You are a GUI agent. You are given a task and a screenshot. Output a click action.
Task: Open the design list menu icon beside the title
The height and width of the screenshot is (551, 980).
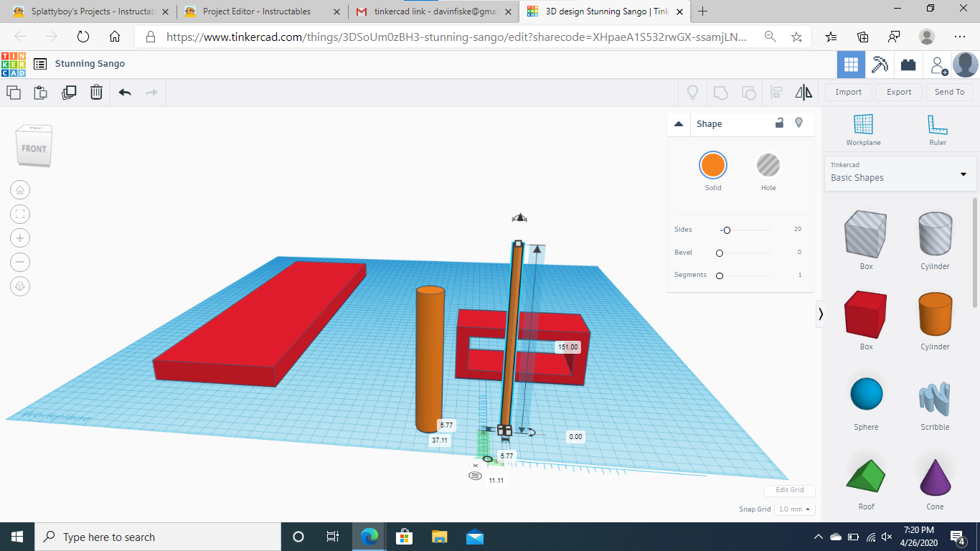(40, 64)
